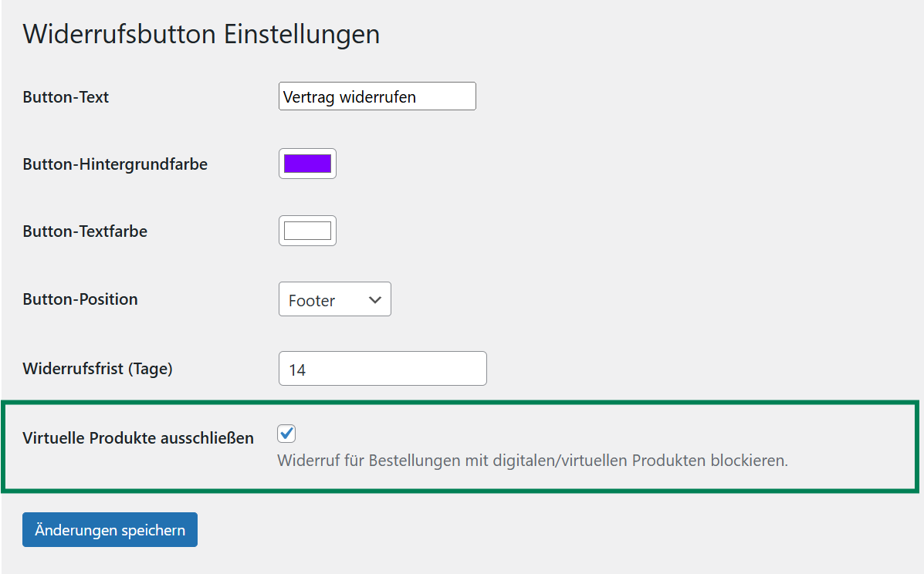Click the chevron arrow in the Footer select
924x574 pixels.
[375, 299]
